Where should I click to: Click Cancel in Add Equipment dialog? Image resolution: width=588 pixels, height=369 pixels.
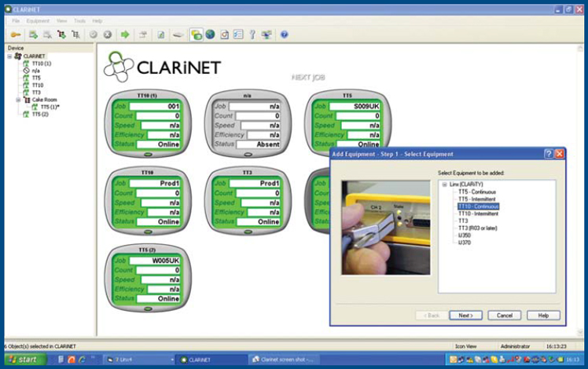pyautogui.click(x=505, y=316)
